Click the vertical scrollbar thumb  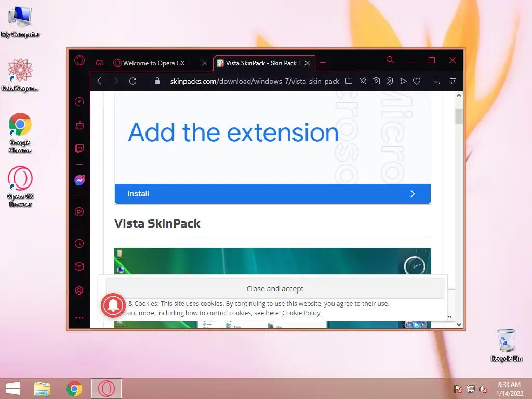coord(459,116)
